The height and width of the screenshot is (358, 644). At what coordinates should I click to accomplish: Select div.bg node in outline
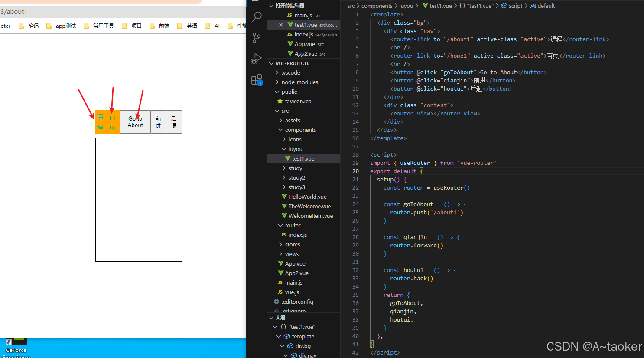(303, 346)
